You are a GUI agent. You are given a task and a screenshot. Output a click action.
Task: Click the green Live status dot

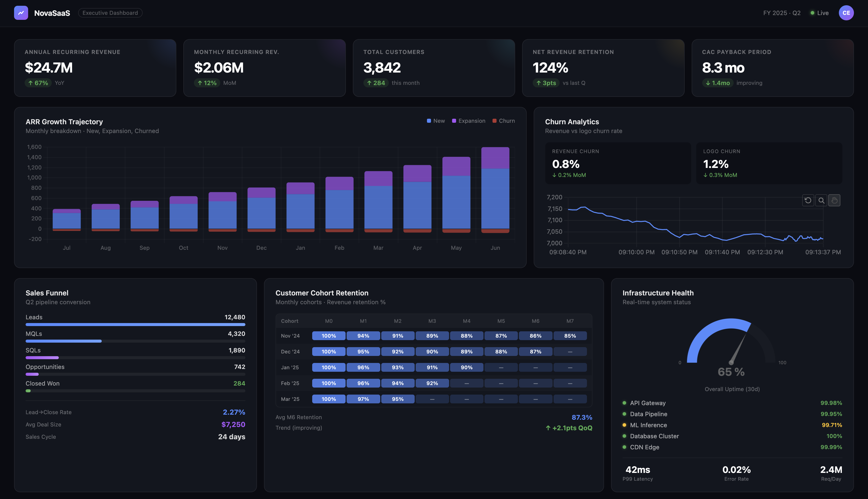coord(812,13)
